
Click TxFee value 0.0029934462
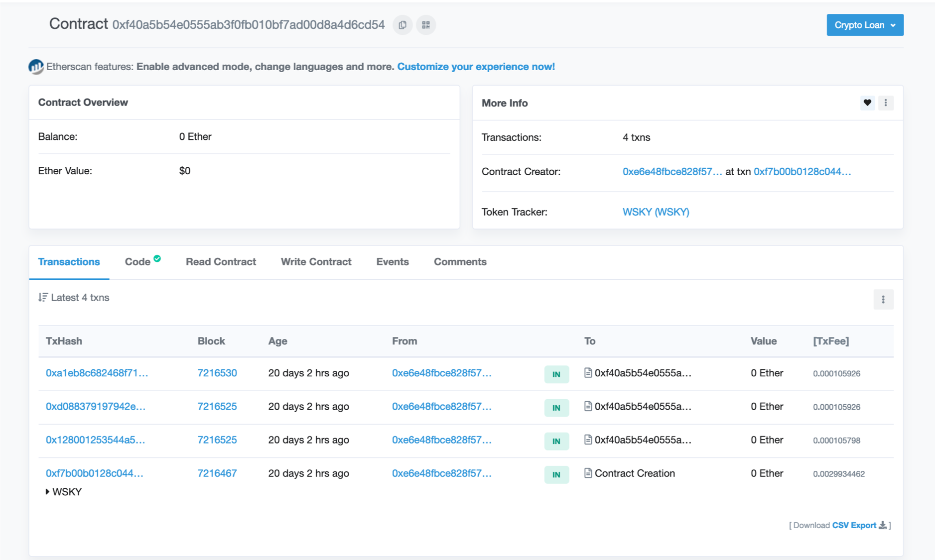839,474
